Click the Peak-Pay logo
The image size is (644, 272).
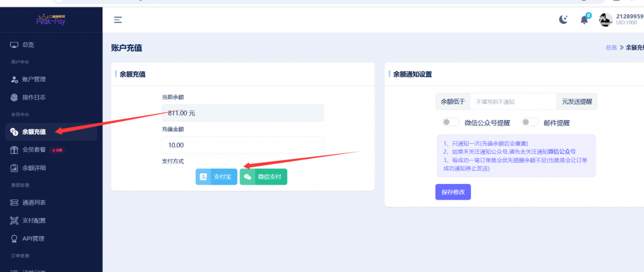point(50,19)
